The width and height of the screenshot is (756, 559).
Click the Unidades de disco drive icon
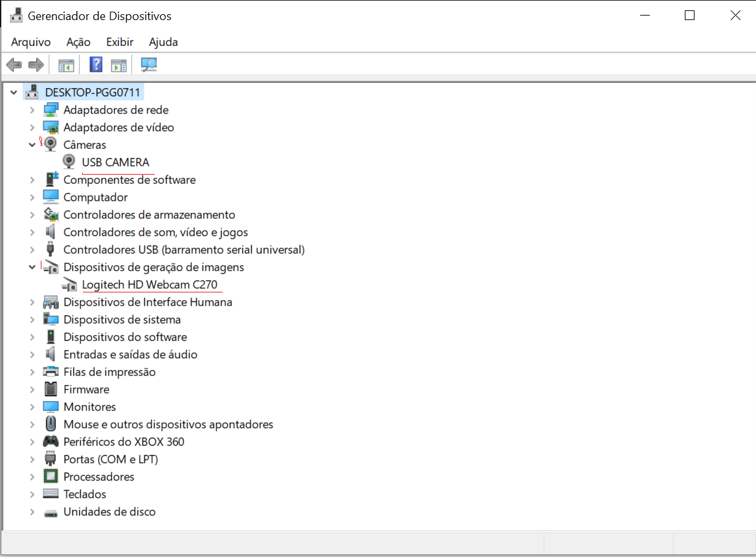(x=50, y=512)
